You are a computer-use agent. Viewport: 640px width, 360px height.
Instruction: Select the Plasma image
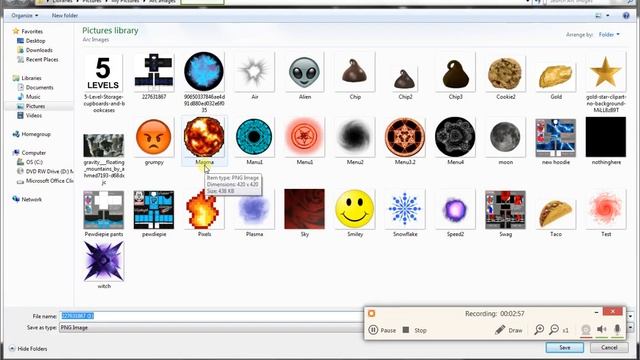click(254, 209)
